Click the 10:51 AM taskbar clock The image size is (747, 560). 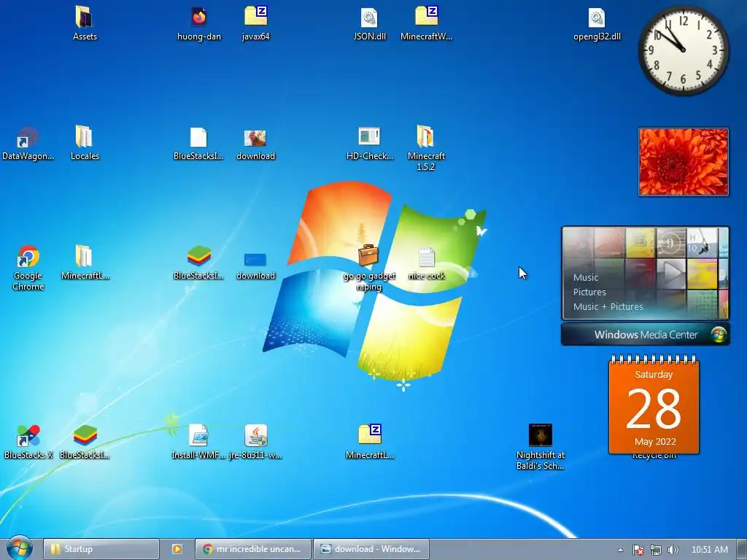point(709,550)
